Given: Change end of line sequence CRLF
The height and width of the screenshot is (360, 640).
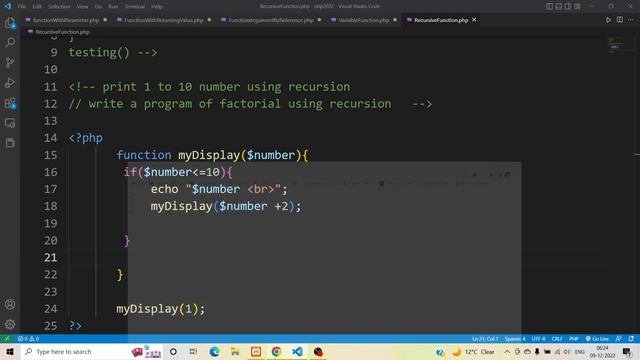Looking at the screenshot, I should (x=557, y=339).
